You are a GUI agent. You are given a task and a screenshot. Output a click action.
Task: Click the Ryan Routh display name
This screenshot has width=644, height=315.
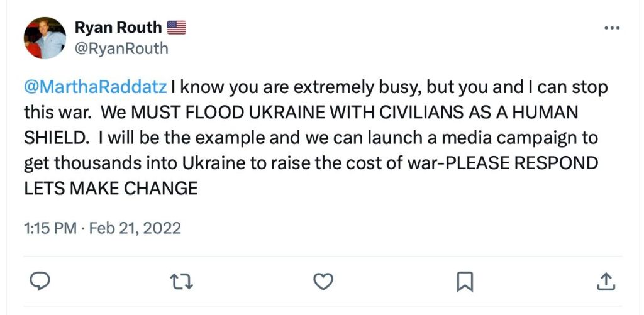coord(118,28)
